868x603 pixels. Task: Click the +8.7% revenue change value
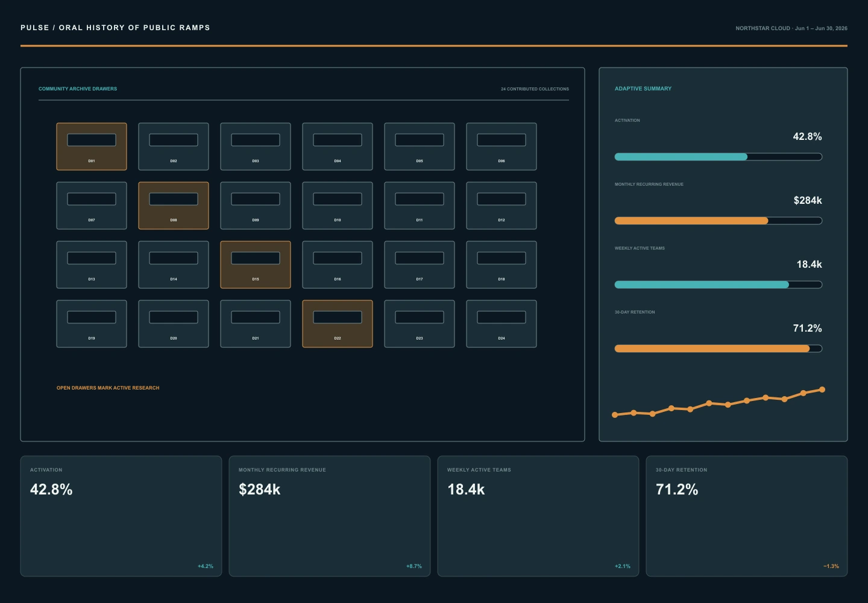click(414, 566)
